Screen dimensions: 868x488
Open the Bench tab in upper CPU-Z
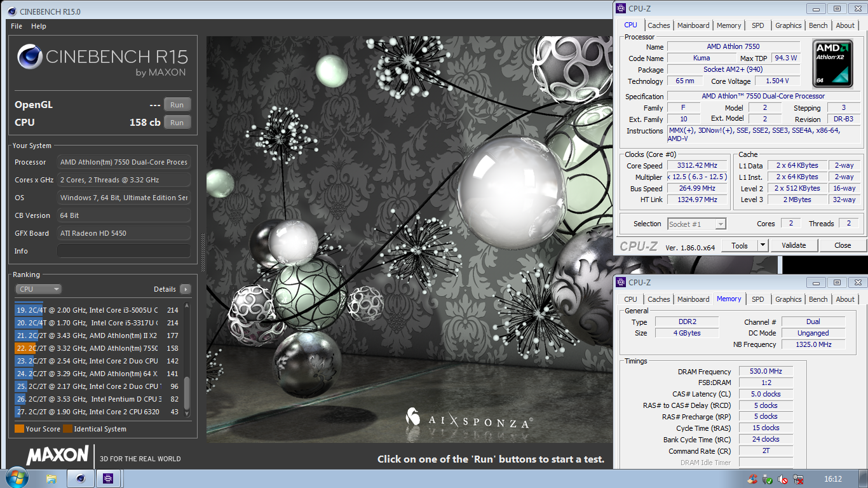click(x=818, y=25)
